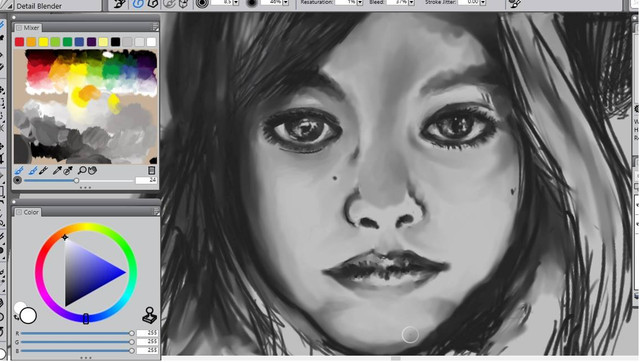Select the bright yellow Mixer swatch
640x362 pixels.
click(43, 42)
